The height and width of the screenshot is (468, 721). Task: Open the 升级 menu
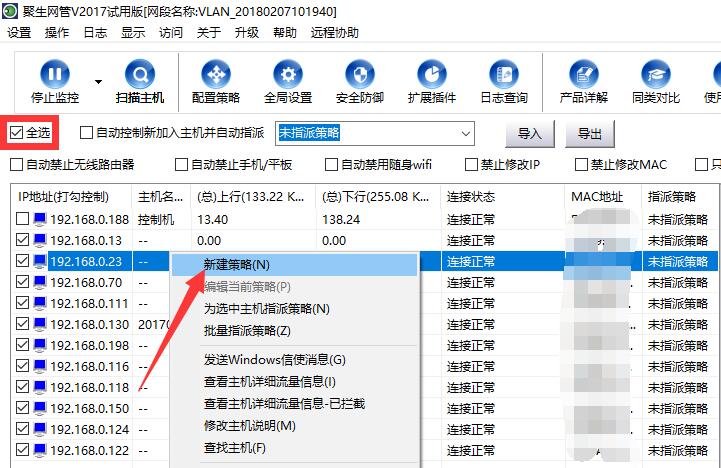click(246, 33)
